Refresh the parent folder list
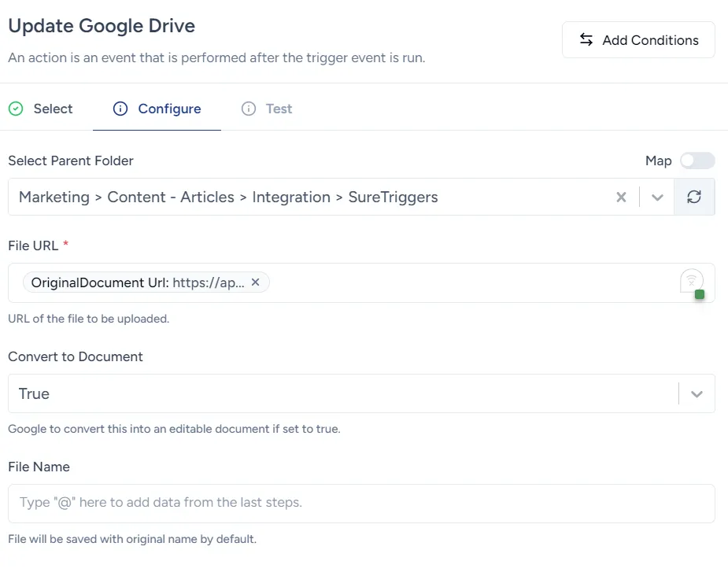The height and width of the screenshot is (587, 728). (x=693, y=196)
